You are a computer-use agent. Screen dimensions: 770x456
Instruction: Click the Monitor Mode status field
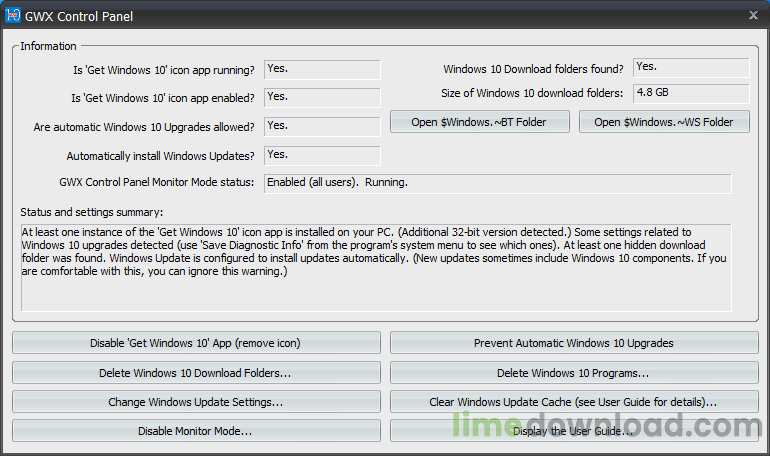498,184
